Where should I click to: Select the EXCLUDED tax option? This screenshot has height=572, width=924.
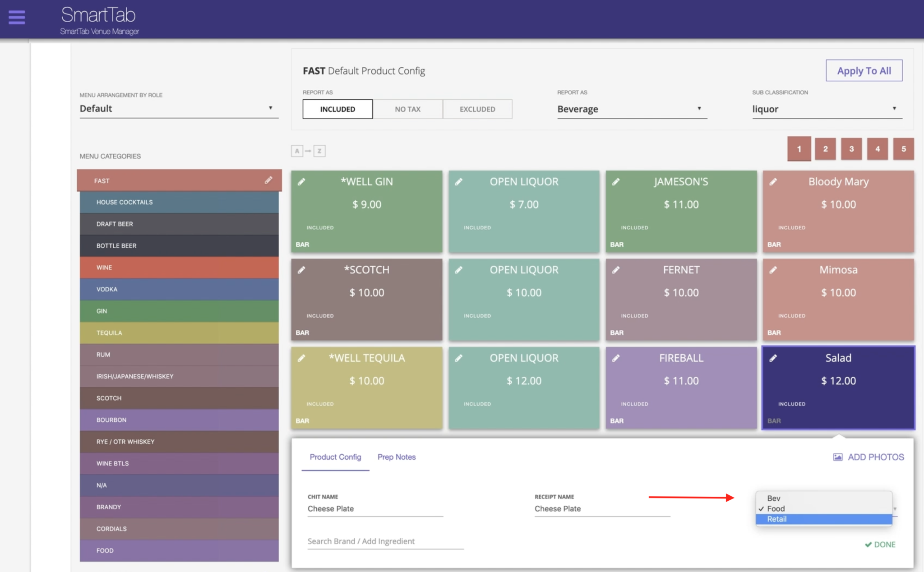pyautogui.click(x=477, y=109)
